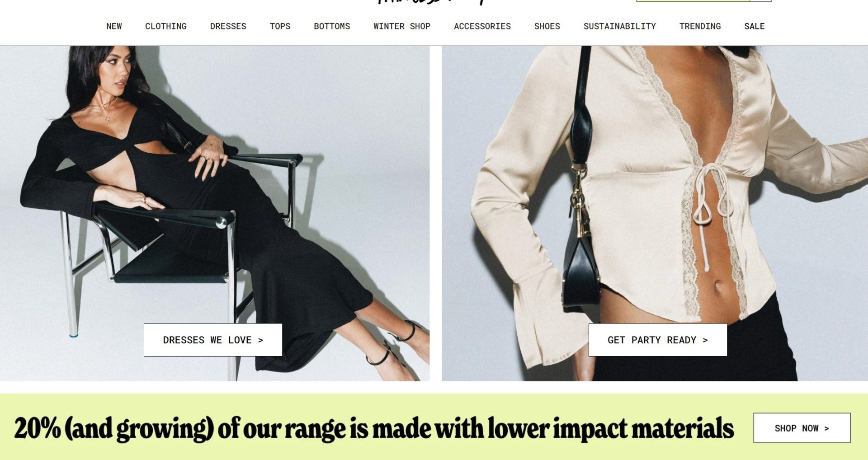Open the SUSTAINABILITY page
The image size is (868, 460).
tap(619, 26)
